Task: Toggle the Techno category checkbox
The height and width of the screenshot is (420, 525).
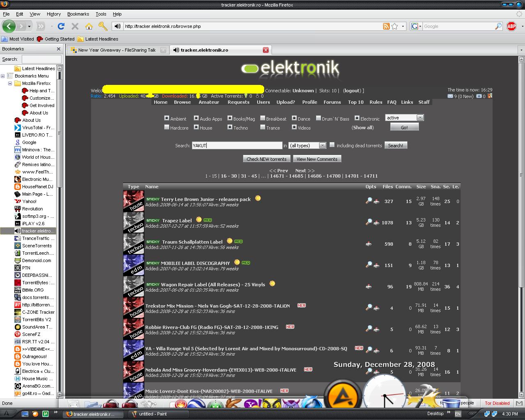Action: point(230,127)
